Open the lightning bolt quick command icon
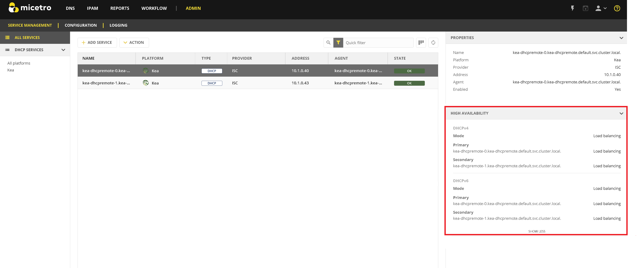The height and width of the screenshot is (268, 644). 573,8
